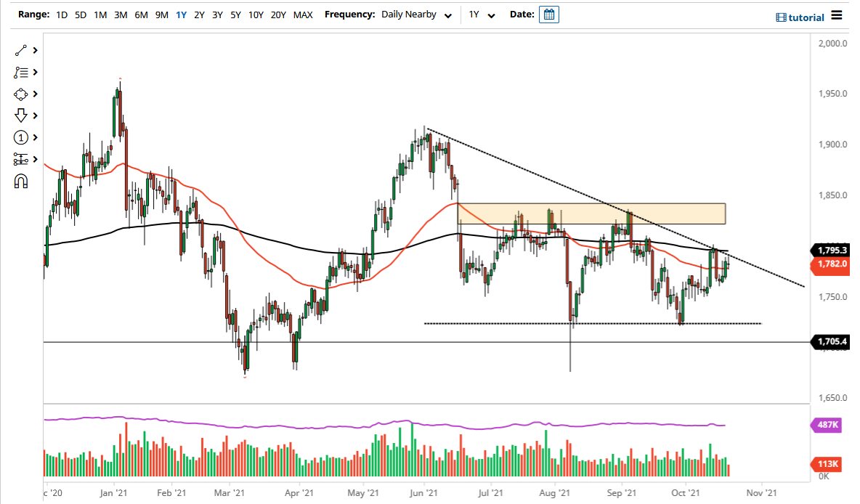This screenshot has width=860, height=504.
Task: Toggle the magnet snap tool
Action: 21,182
